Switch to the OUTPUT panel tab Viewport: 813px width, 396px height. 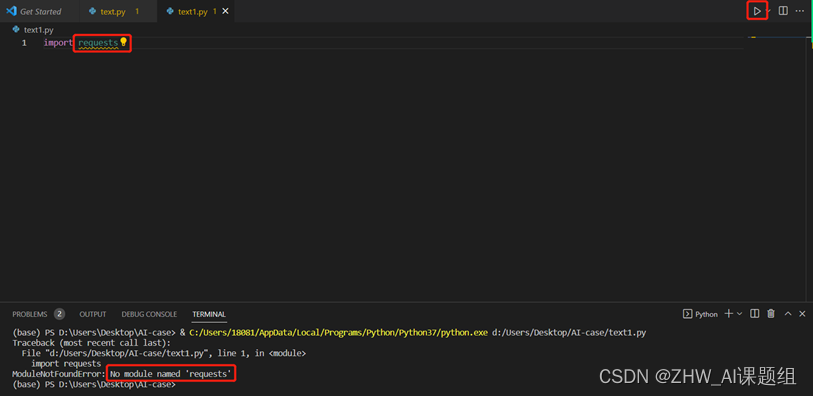coord(93,314)
